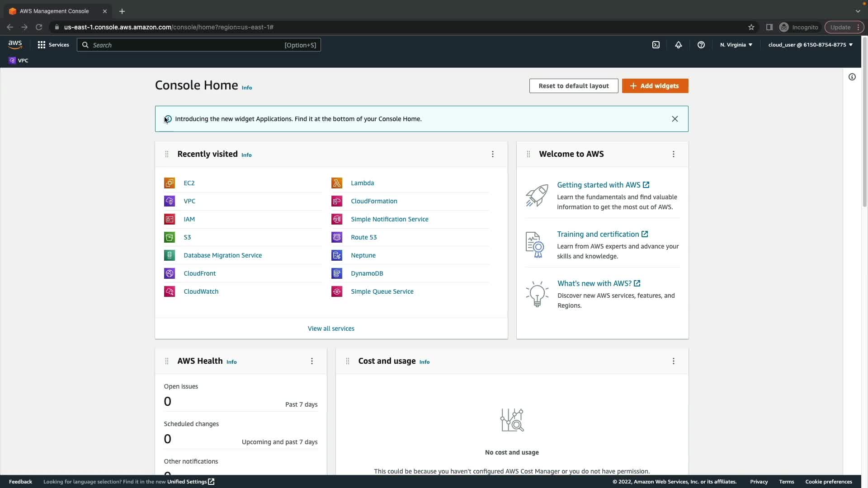
Task: Open Cost and usage widget options menu
Action: click(674, 361)
